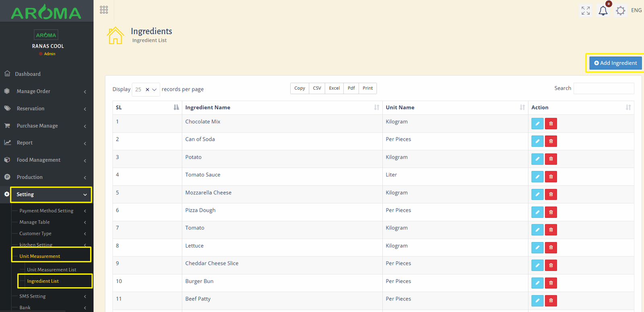Click the notification bell icon
Viewport: 644px width, 312px height.
point(603,11)
